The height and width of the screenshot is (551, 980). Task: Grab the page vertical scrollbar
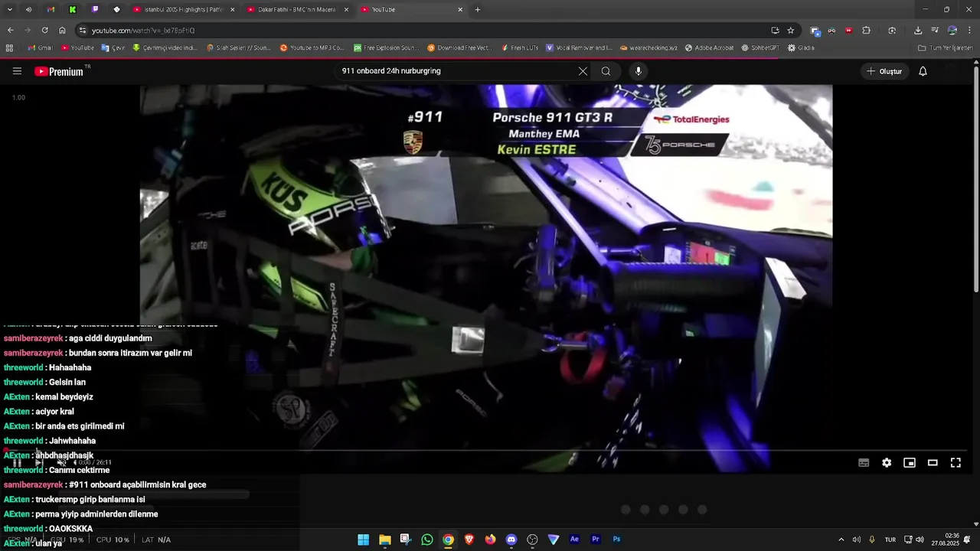[x=976, y=180]
